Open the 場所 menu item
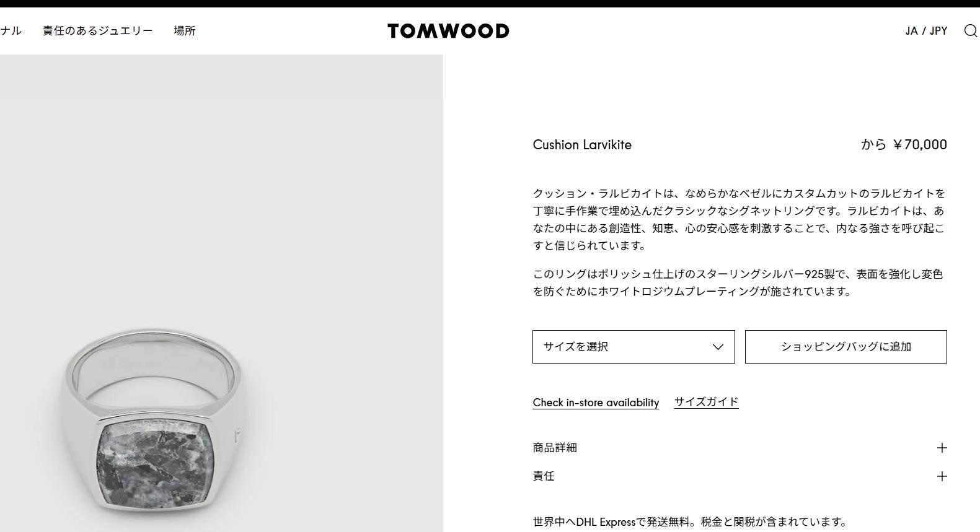The height and width of the screenshot is (532, 980). coord(185,31)
